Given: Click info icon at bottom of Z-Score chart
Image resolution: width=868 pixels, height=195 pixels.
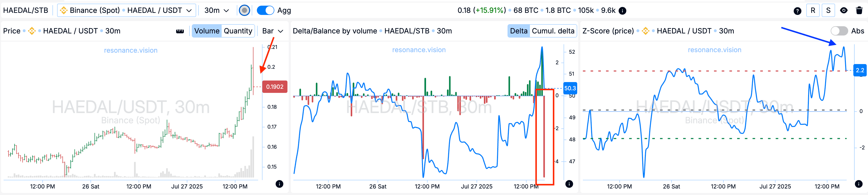Looking at the screenshot, I should [x=858, y=184].
